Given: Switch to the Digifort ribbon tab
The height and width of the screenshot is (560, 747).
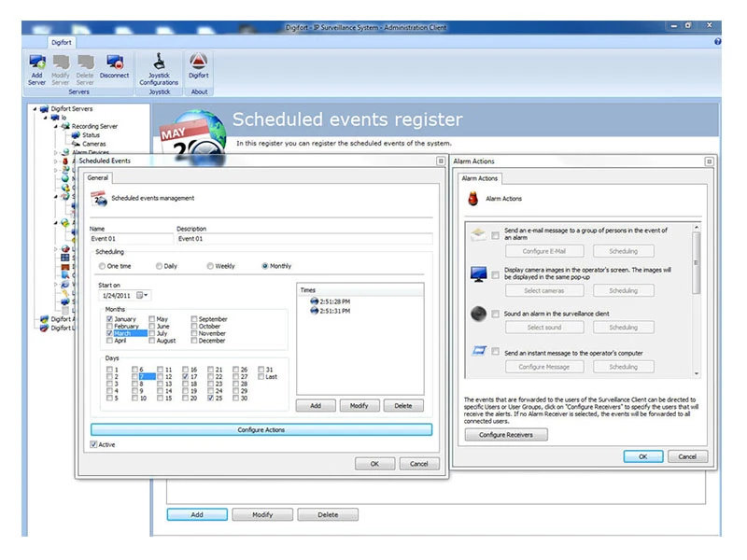Looking at the screenshot, I should 61,42.
